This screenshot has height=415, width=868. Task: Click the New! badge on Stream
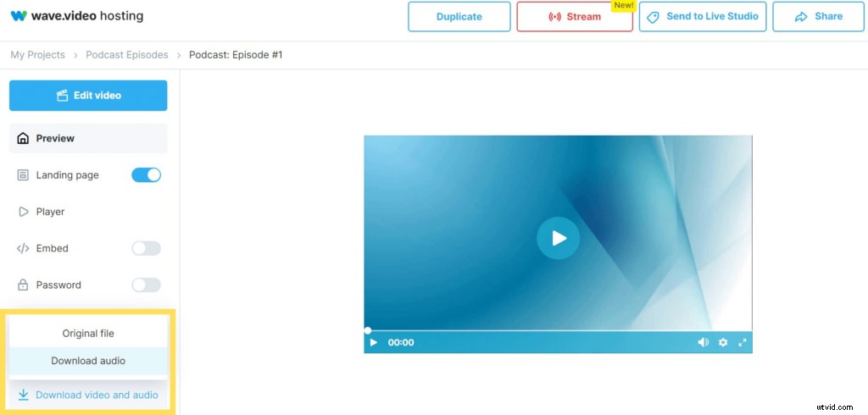pos(623,6)
